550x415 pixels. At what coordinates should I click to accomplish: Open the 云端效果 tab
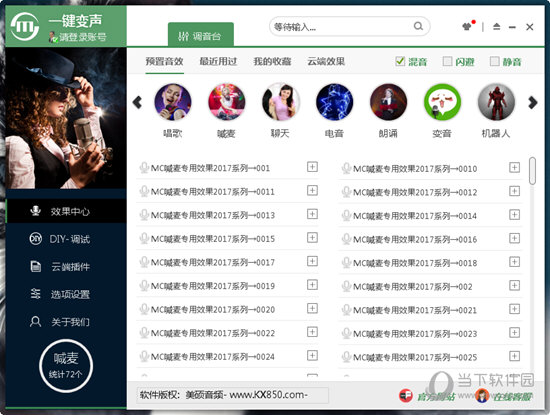click(326, 61)
